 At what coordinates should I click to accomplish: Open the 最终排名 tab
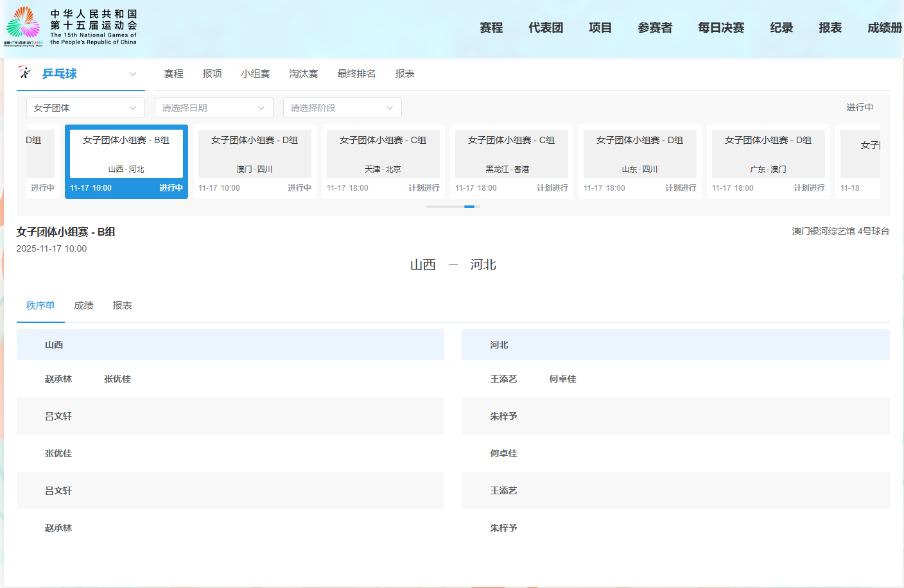(356, 74)
